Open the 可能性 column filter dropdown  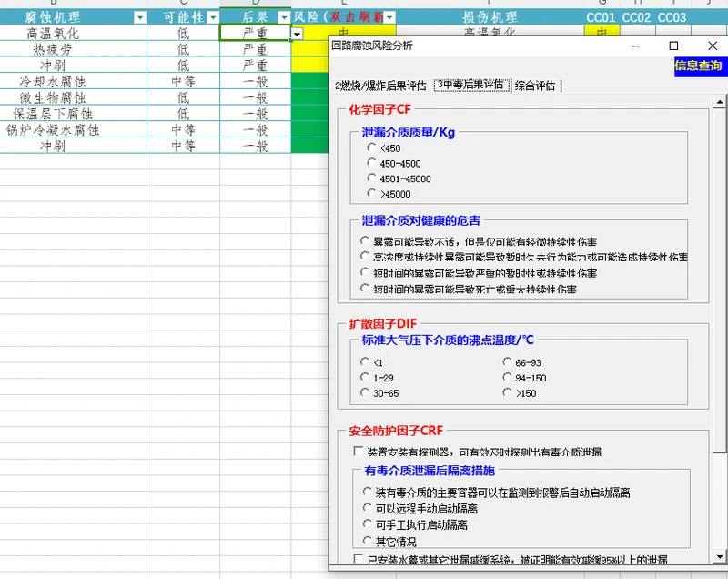(x=213, y=17)
